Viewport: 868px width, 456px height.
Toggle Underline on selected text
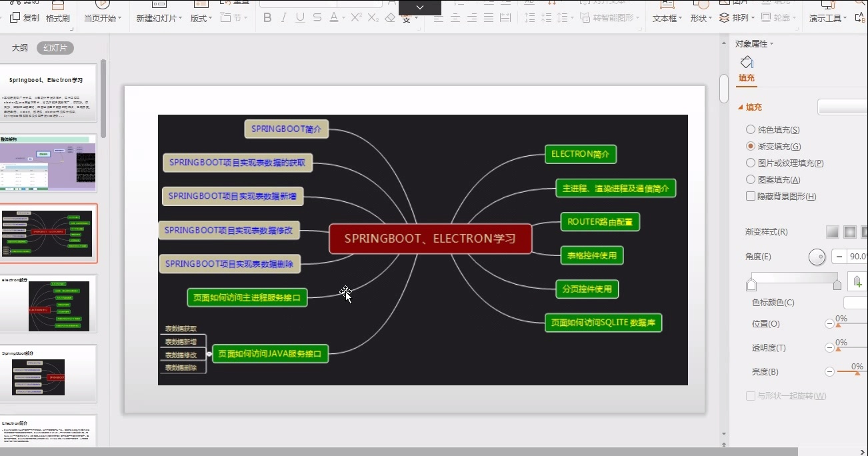coord(301,18)
